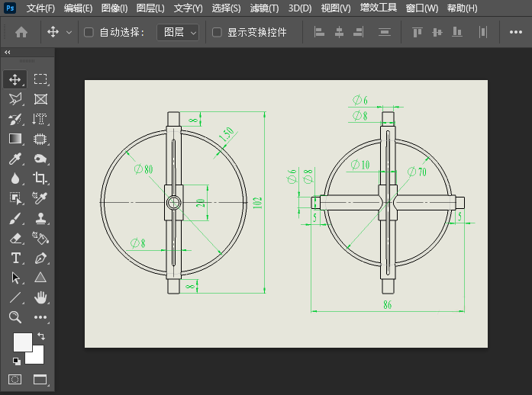Select the Move tool in the toolbox

coord(15,79)
